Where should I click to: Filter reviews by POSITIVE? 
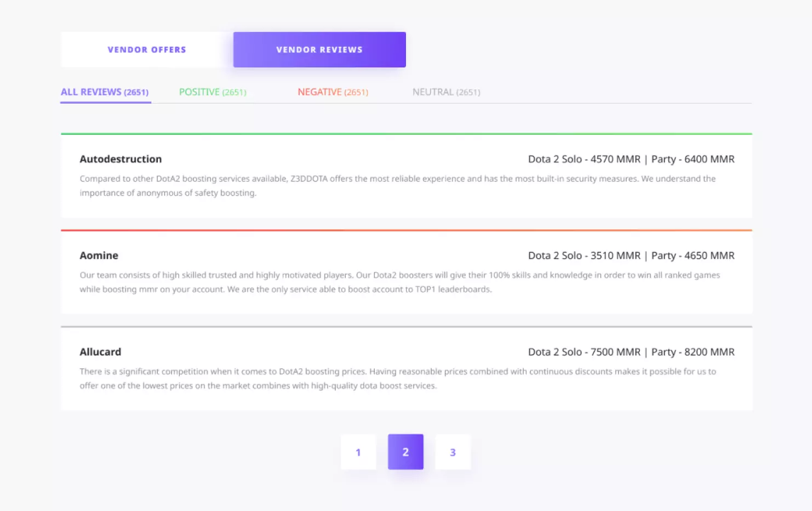click(213, 92)
